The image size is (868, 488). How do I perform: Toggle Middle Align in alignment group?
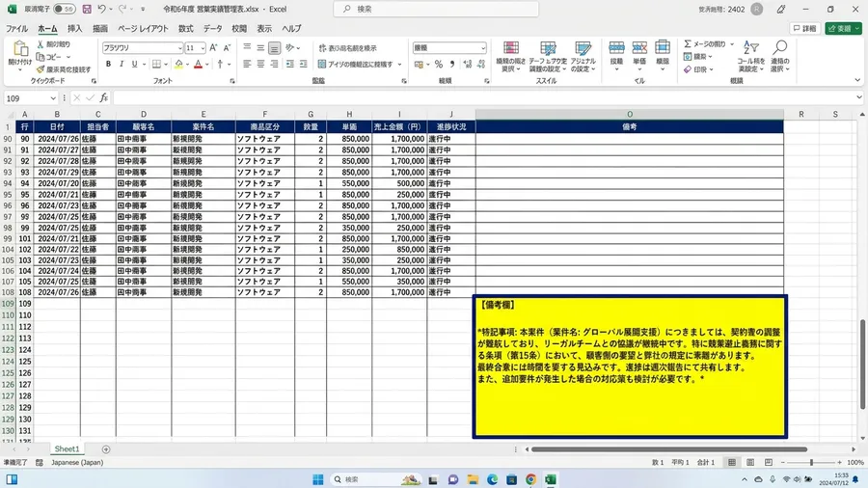pyautogui.click(x=260, y=48)
